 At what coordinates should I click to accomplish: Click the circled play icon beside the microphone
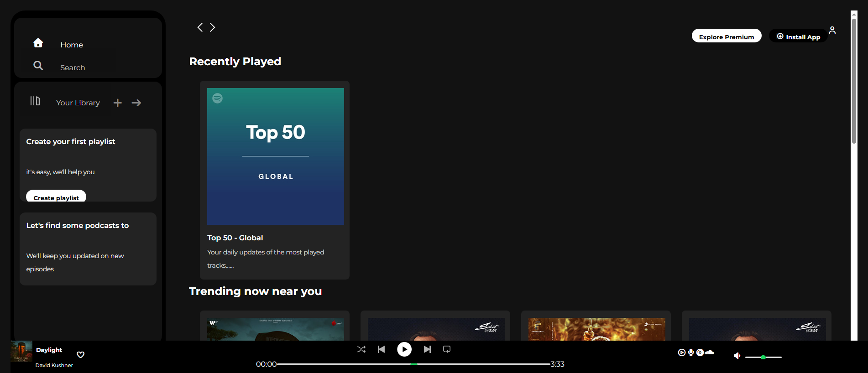pos(682,352)
